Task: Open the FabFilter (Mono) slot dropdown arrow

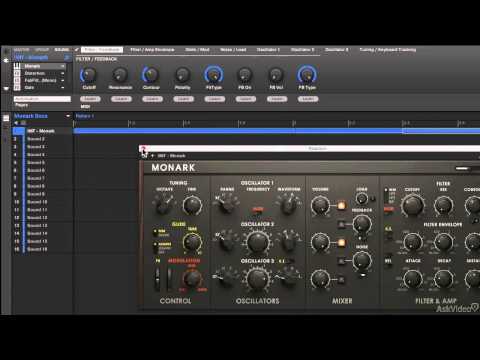Action: (63, 80)
